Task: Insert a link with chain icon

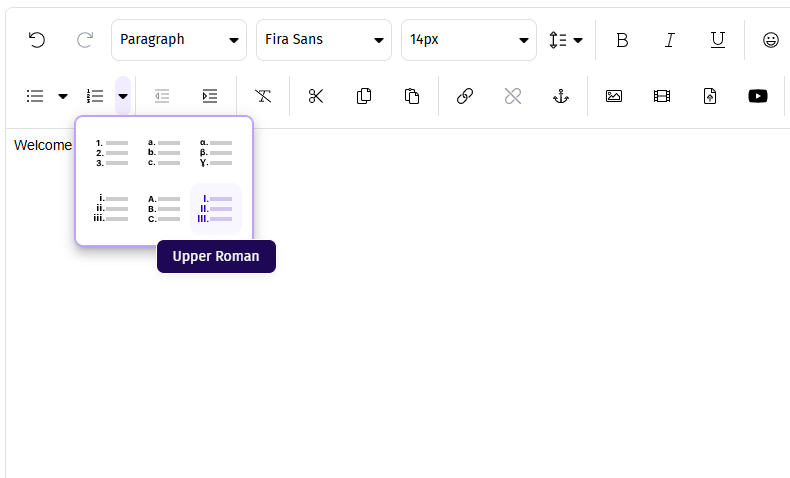Action: tap(464, 96)
